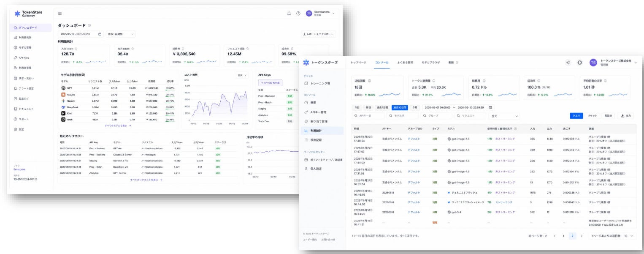Viewport: 644px width, 254px height.
Task: Toggle the hamburger menu in TokenStars Gateway
Action: tap(60, 14)
